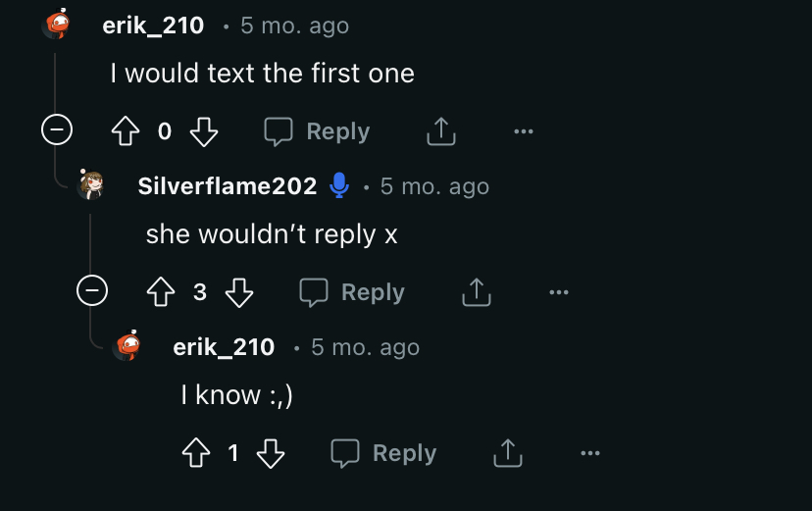Open more options on "I know :,)" comment

coord(589,453)
